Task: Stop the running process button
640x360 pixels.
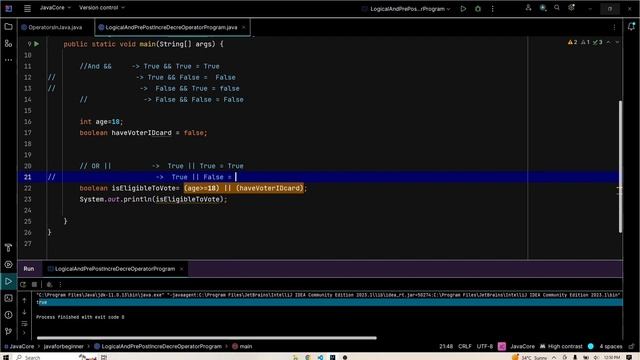Action: click(x=35, y=284)
